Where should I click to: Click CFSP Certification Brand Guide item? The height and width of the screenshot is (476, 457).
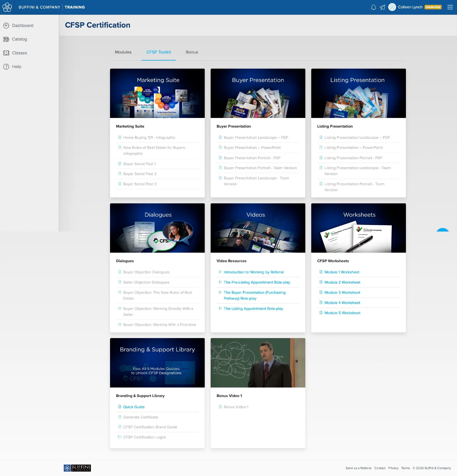[150, 427]
